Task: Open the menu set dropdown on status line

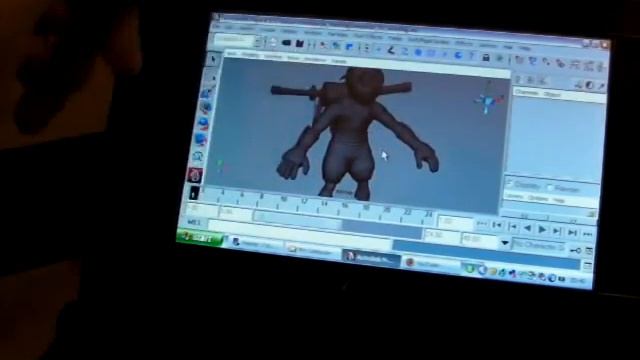Action: click(238, 40)
